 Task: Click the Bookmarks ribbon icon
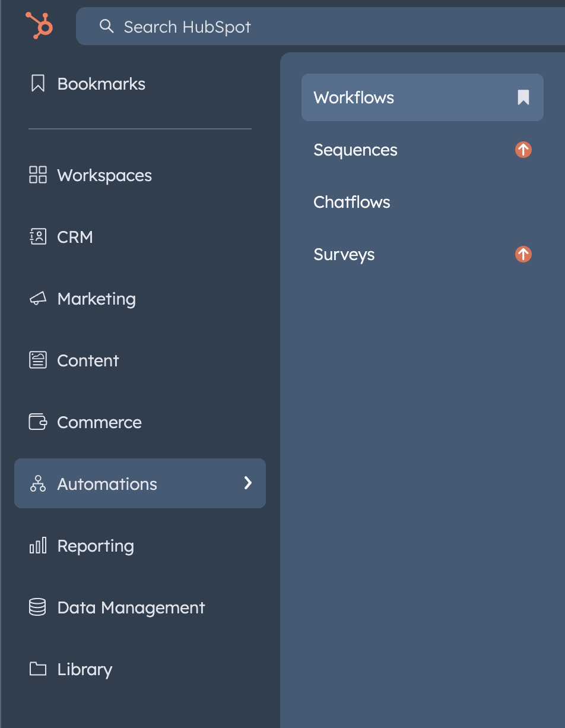[38, 84]
